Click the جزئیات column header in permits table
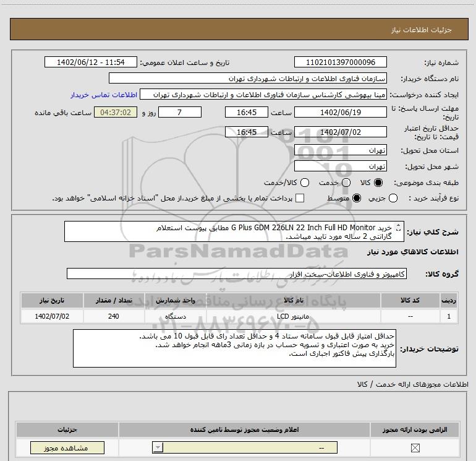This screenshot has width=476, height=461. [67, 429]
